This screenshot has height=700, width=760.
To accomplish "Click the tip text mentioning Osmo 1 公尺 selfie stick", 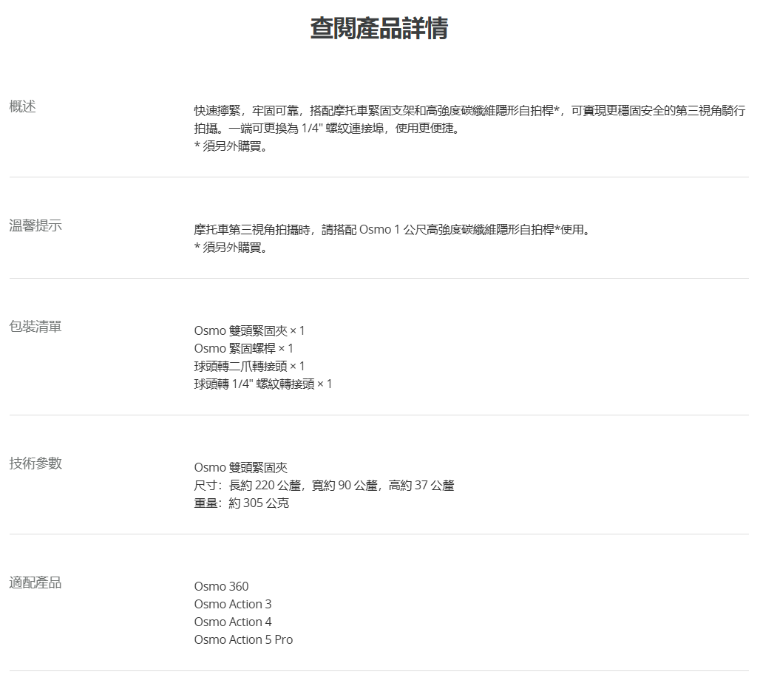I will pos(393,230).
